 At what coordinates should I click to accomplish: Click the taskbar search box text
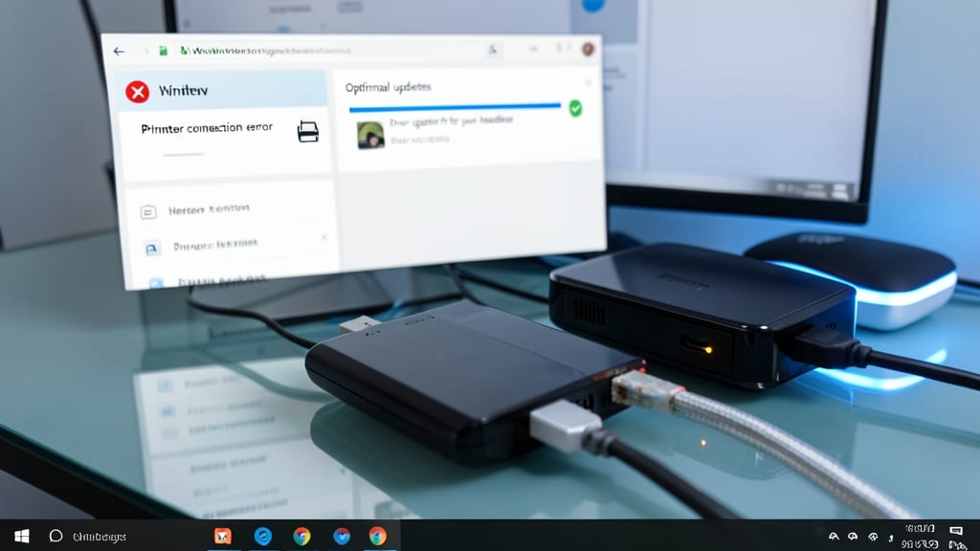tap(100, 537)
